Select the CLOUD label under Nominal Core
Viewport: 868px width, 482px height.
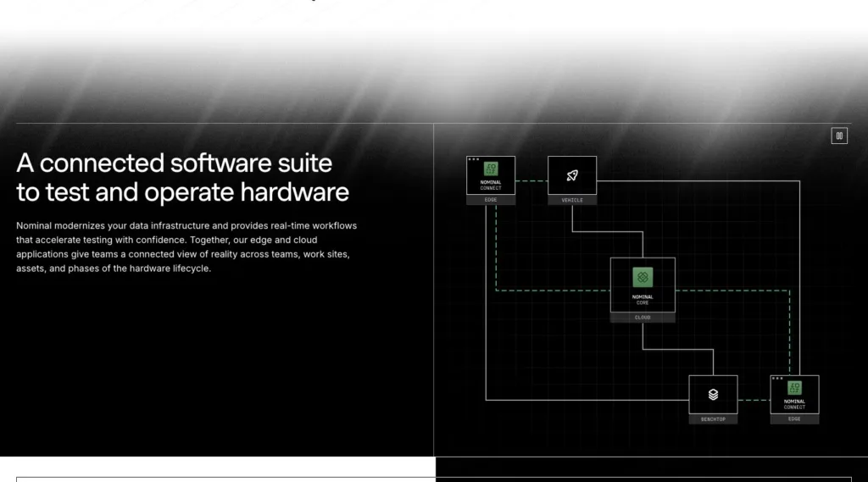pos(643,318)
